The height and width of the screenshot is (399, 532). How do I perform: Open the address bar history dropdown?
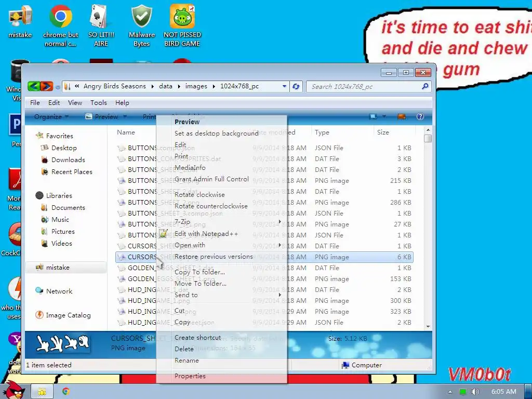(x=284, y=87)
